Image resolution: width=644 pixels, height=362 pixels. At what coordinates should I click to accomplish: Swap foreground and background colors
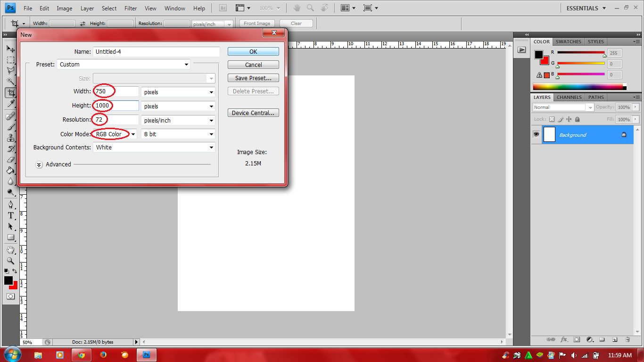pos(15,271)
